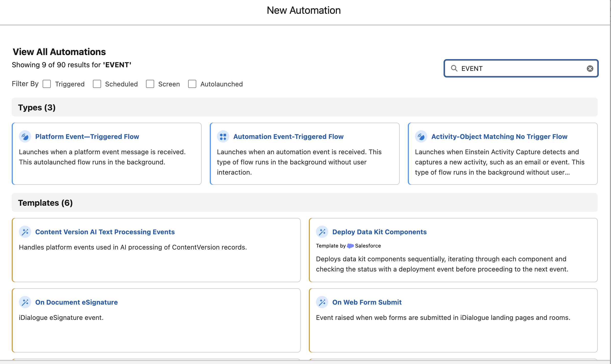Click 'Launches when a platform event message' text

click(x=102, y=157)
